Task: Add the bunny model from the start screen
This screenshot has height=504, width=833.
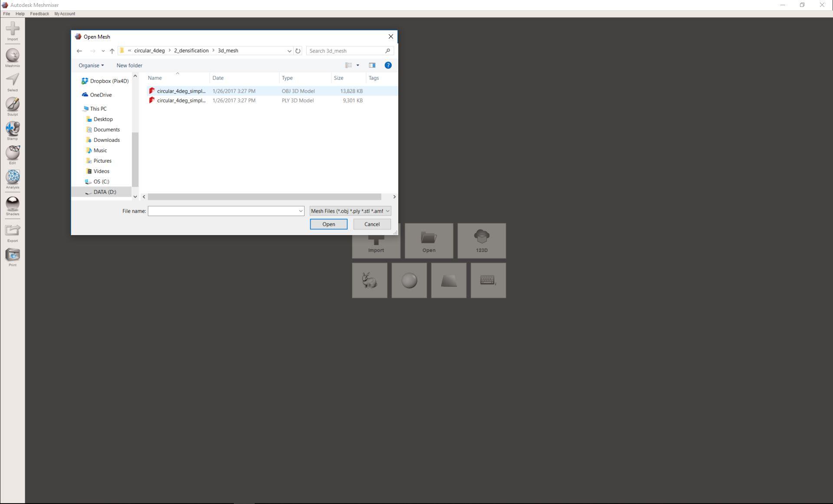Action: point(369,281)
